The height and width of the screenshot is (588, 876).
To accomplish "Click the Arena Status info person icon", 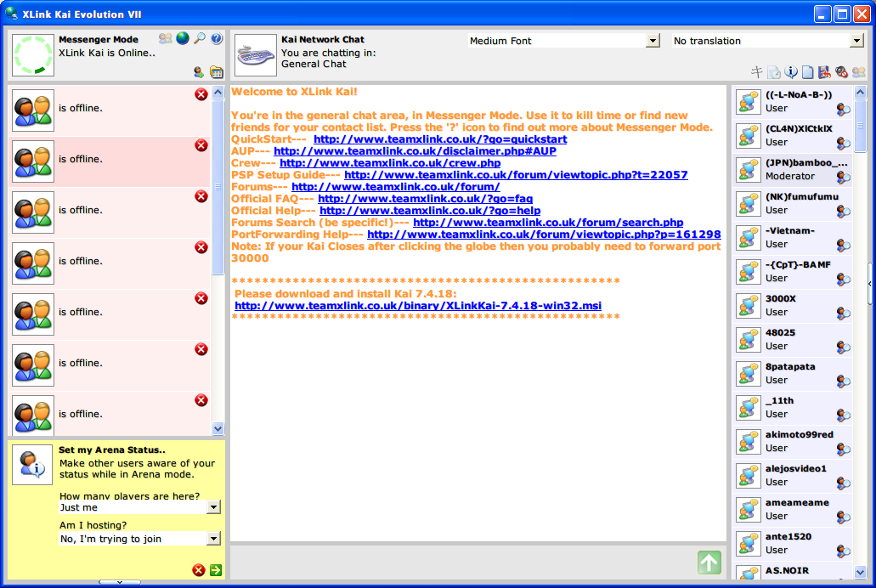I will 32,465.
